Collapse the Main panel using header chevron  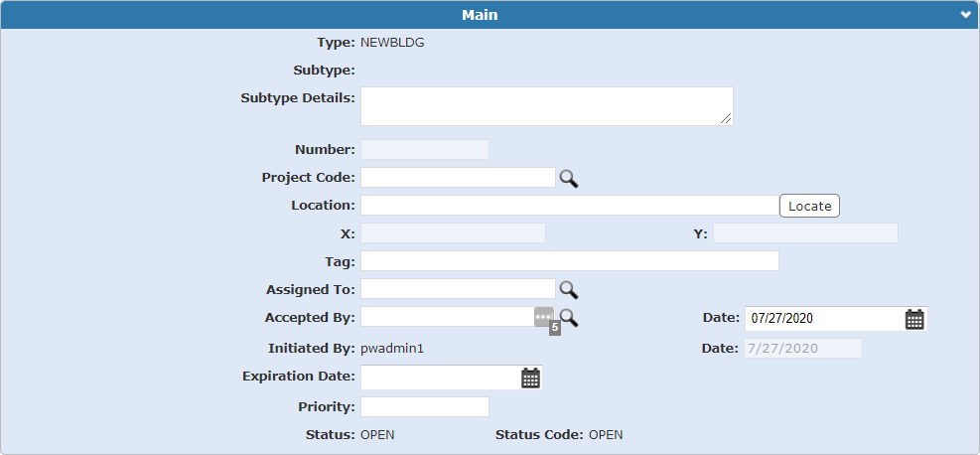pos(965,15)
